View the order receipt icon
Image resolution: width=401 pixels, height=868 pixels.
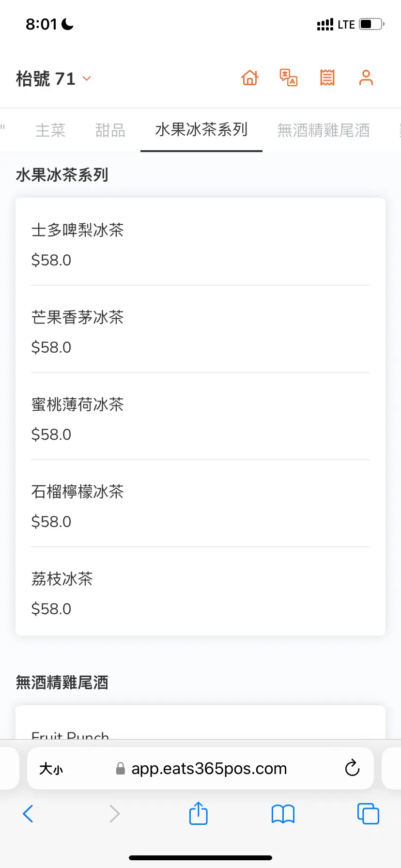click(x=327, y=77)
